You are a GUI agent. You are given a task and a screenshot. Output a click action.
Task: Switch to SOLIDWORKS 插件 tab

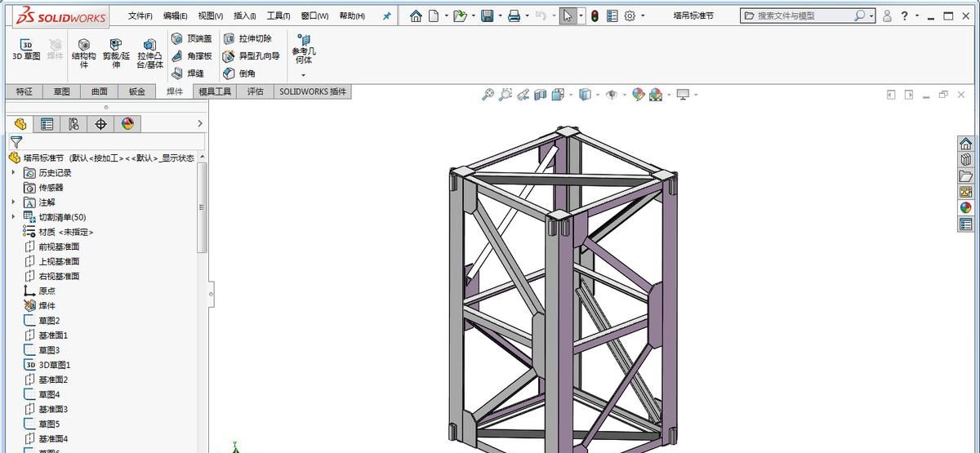tap(313, 91)
